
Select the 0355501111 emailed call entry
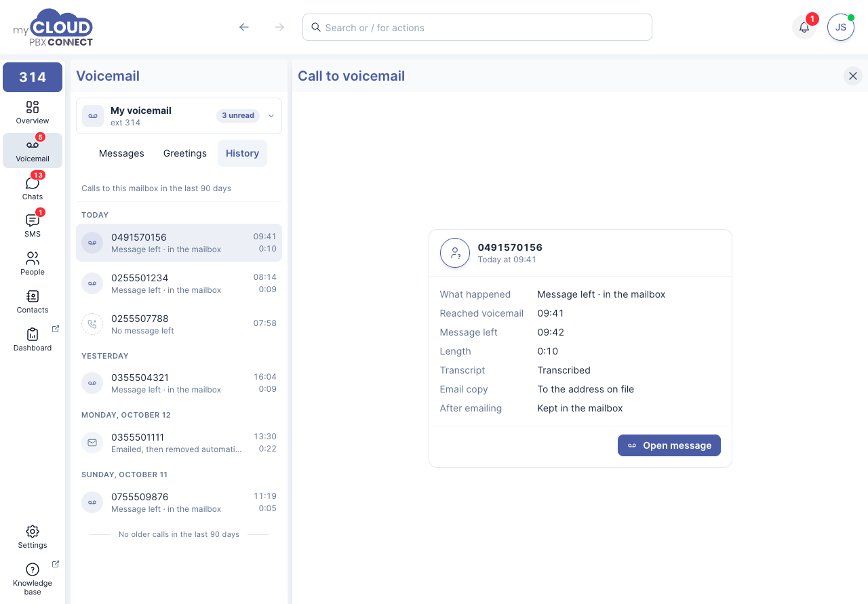(x=179, y=443)
